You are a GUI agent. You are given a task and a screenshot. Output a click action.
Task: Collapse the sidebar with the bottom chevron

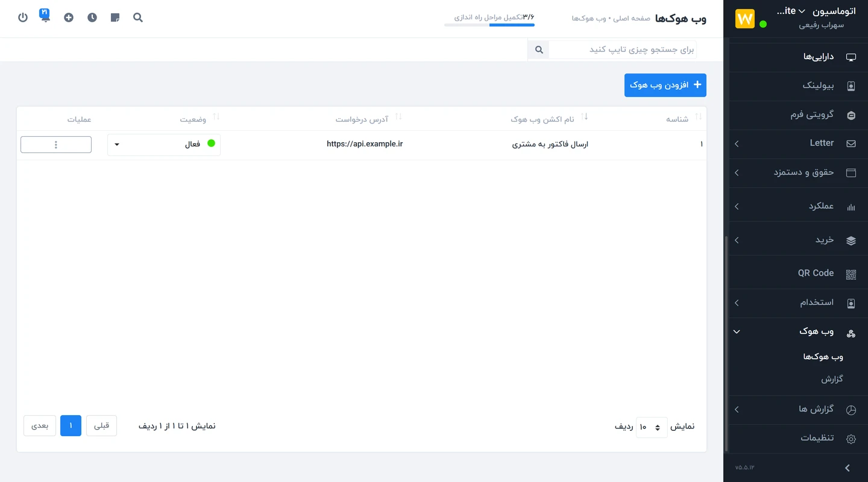pos(848,468)
